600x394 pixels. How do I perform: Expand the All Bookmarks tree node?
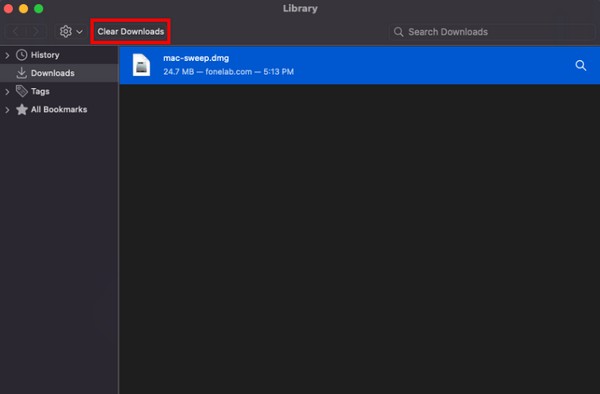point(7,110)
